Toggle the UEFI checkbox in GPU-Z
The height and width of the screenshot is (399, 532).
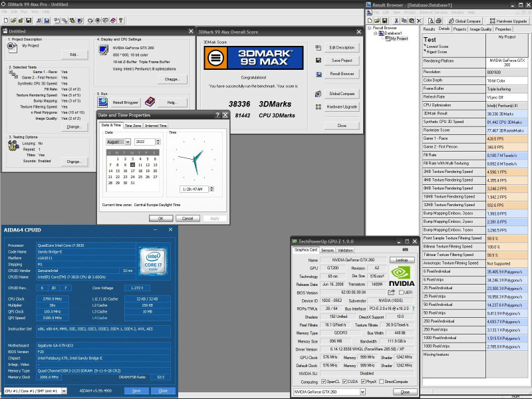402,292
